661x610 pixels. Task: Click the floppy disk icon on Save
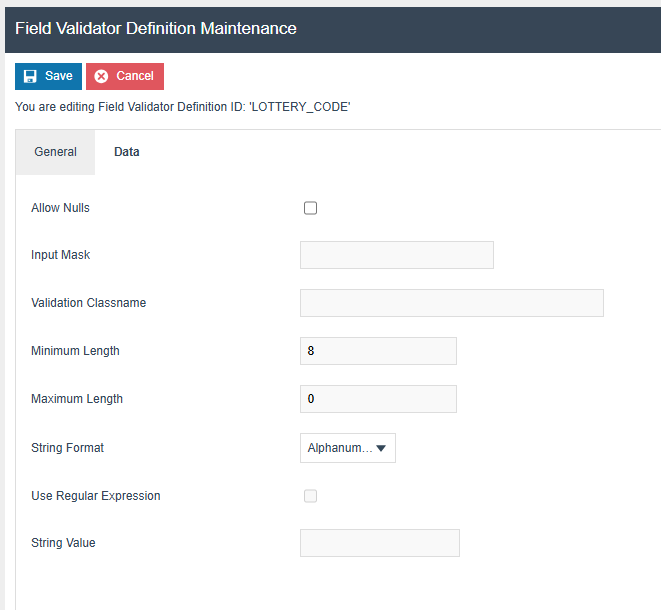(x=30, y=76)
